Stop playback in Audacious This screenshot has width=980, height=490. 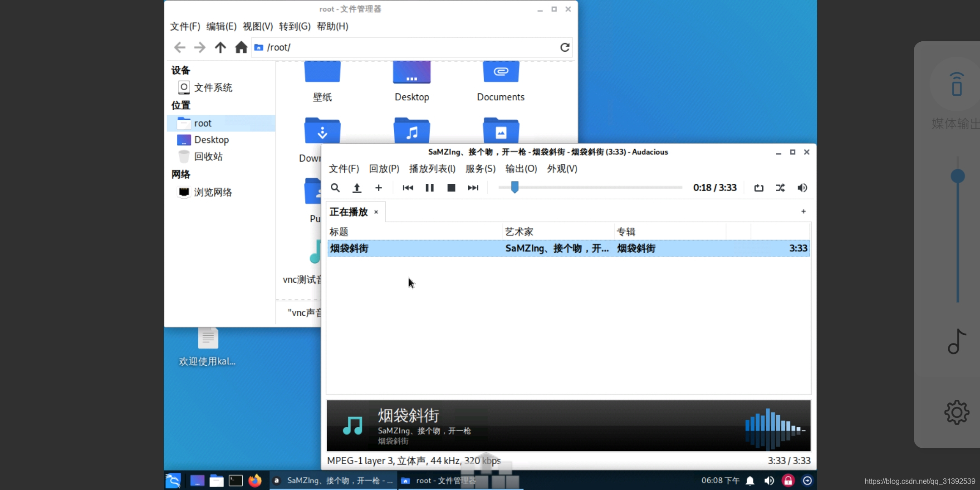click(451, 188)
